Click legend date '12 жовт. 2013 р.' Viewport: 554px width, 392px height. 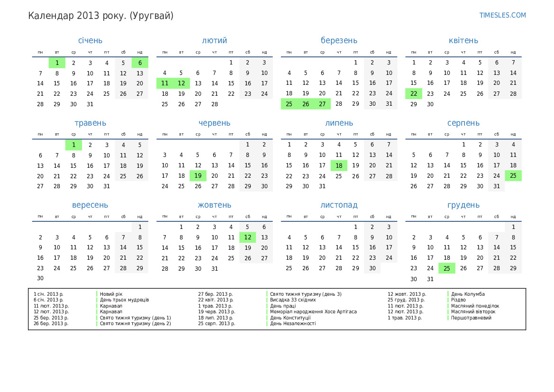tap(407, 294)
